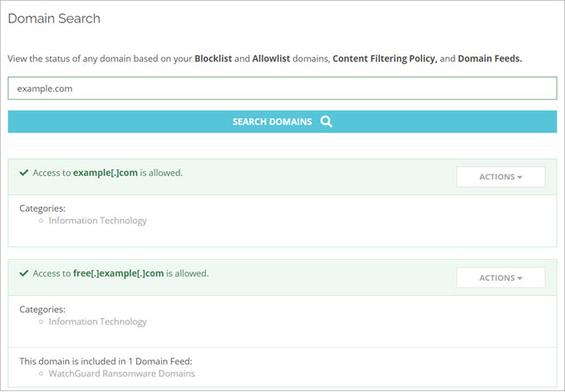Click the Domain Search page heading
Image resolution: width=565 pixels, height=392 pixels.
point(53,18)
